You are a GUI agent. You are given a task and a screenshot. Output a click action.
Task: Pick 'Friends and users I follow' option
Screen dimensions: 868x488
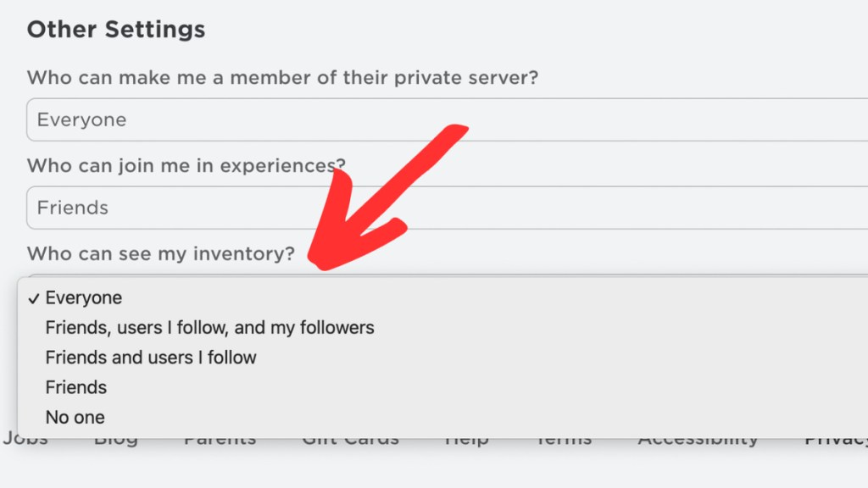coord(151,358)
